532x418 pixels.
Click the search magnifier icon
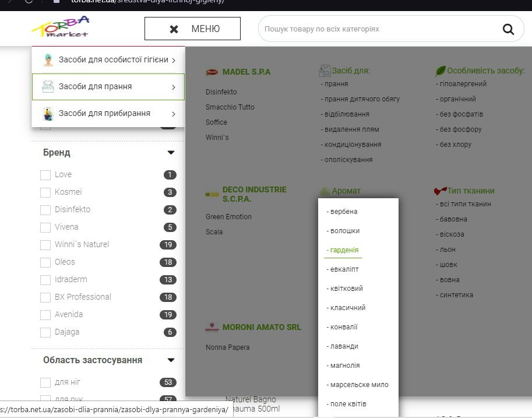[x=508, y=29]
